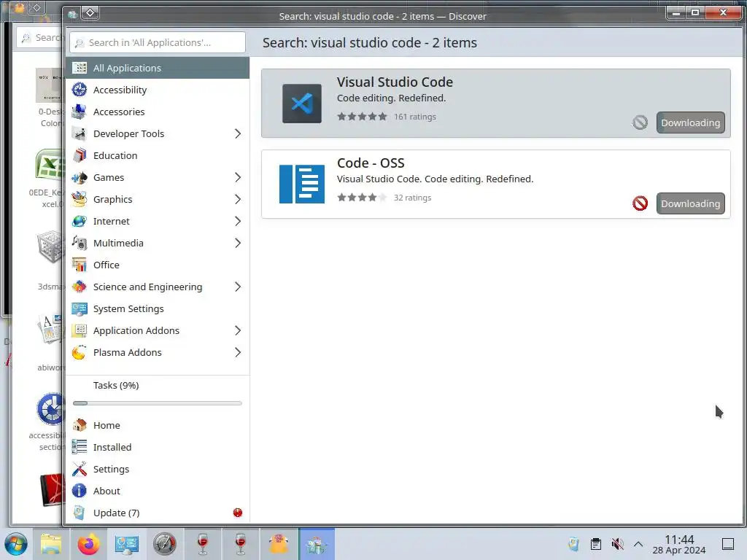Click the Application Addons icon
The image size is (747, 560).
[x=79, y=331]
